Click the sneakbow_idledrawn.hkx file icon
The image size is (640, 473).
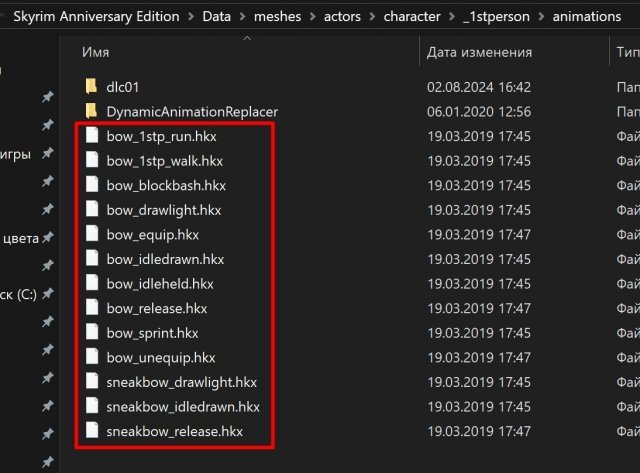click(92, 406)
